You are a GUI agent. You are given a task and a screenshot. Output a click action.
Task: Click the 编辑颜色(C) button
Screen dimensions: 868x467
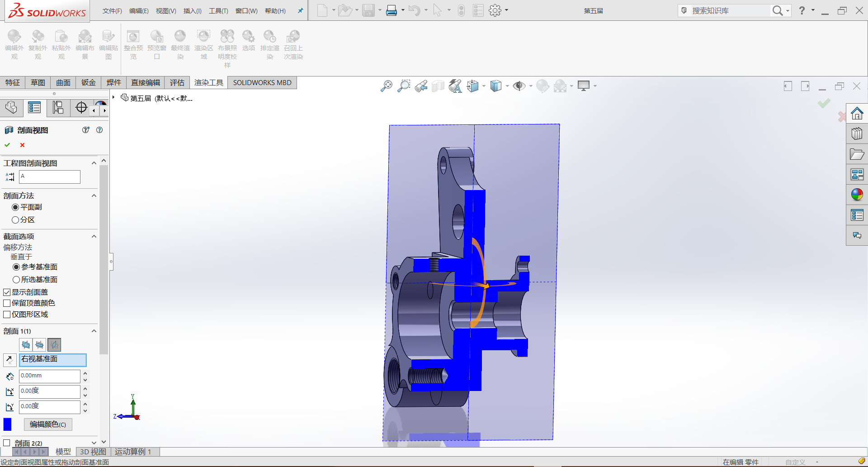pos(48,424)
